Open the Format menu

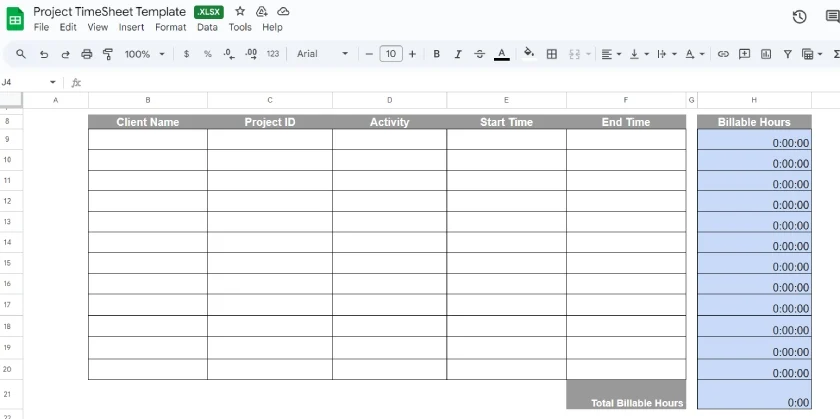(170, 27)
